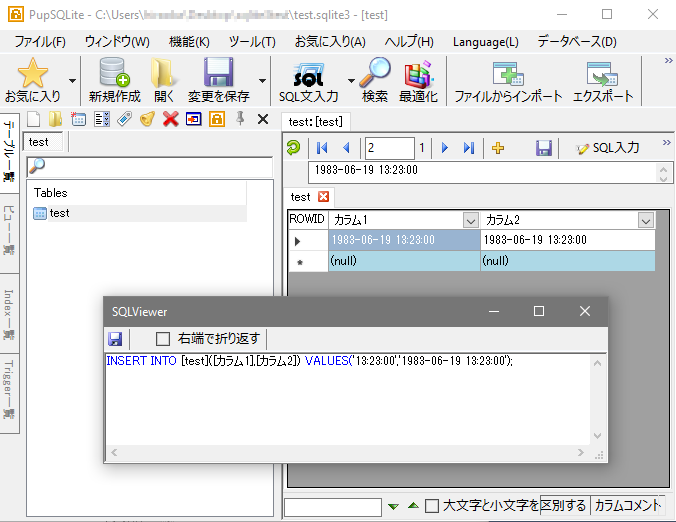
Task: Click the green down-arrow search next icon
Action: [393, 506]
